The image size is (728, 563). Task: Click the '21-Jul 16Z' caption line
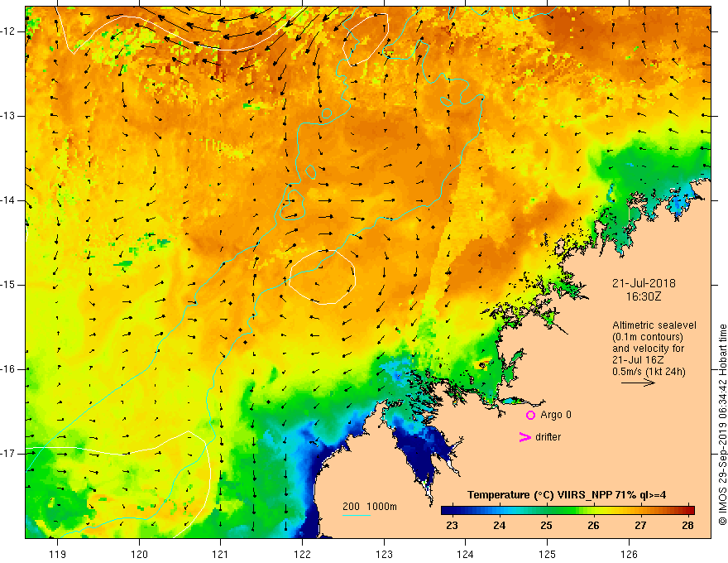(x=638, y=360)
